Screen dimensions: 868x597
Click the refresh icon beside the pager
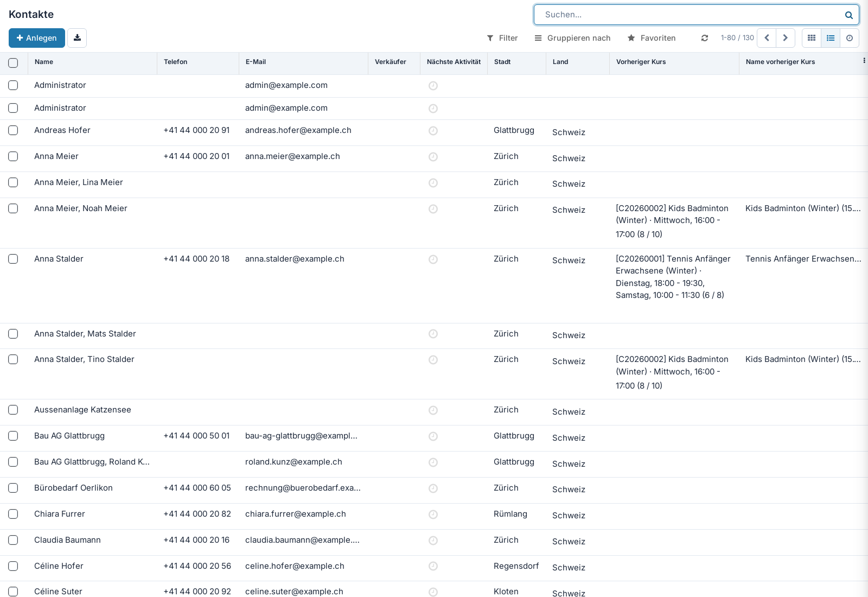[x=704, y=38]
